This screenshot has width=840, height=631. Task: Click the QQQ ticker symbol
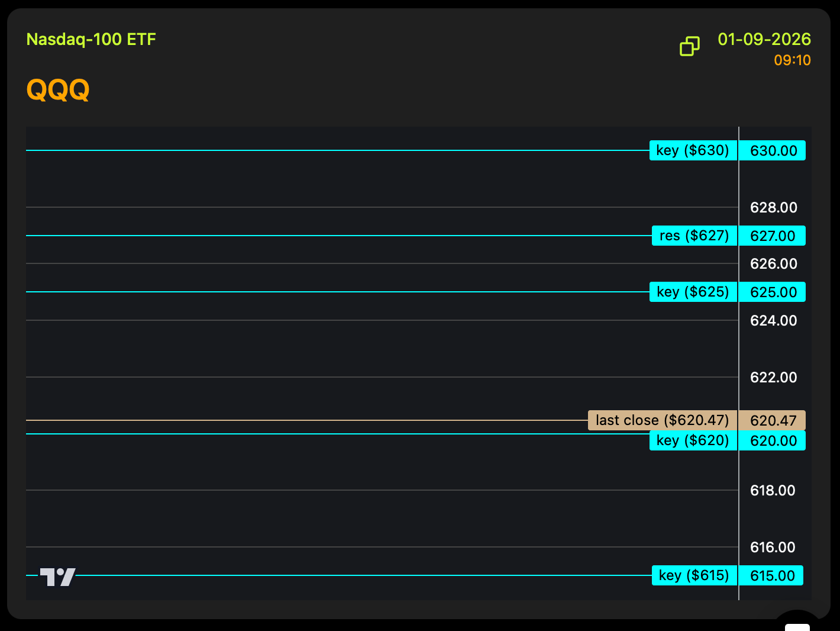(x=58, y=90)
